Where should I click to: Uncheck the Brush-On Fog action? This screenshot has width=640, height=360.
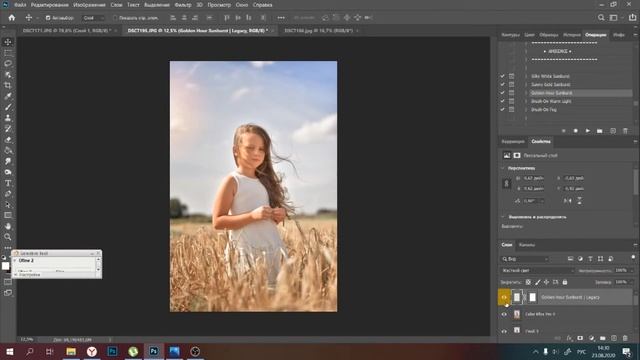[x=502, y=110]
